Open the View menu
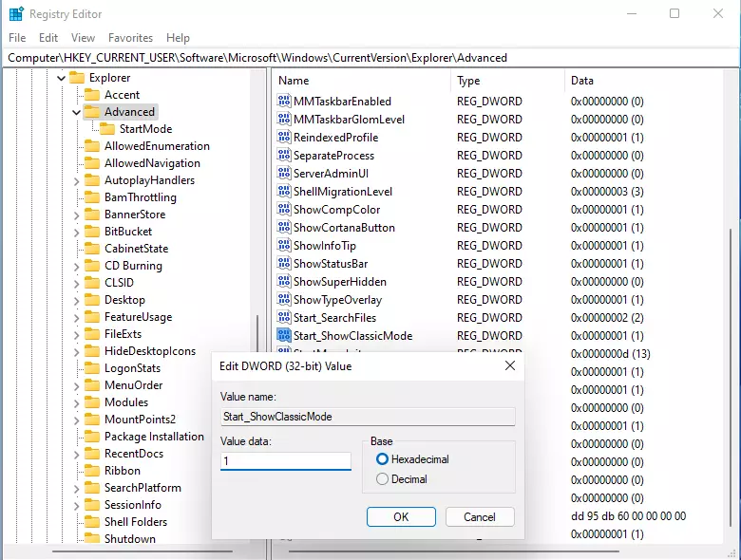The height and width of the screenshot is (560, 741). pos(84,38)
